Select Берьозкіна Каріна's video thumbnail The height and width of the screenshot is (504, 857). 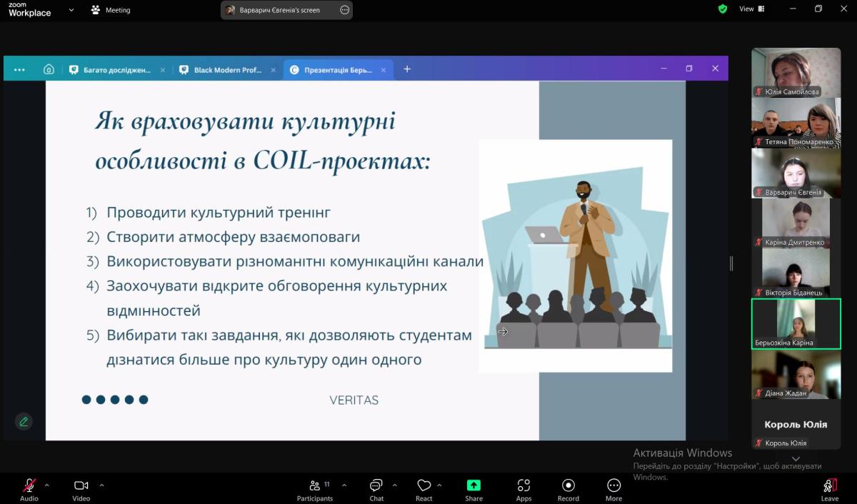[x=796, y=323]
